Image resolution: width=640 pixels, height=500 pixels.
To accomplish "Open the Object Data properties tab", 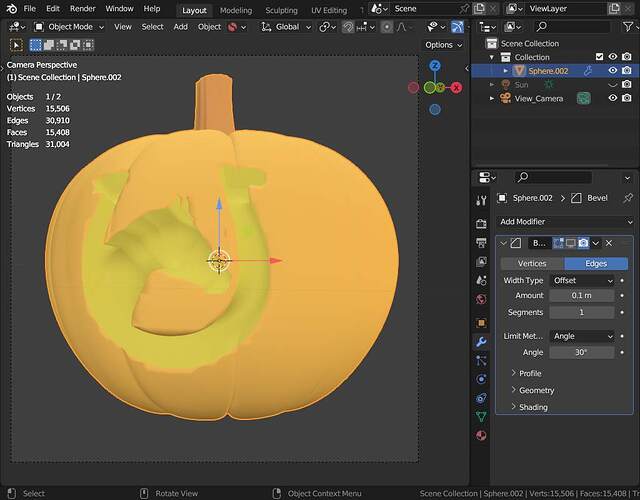I will [481, 417].
